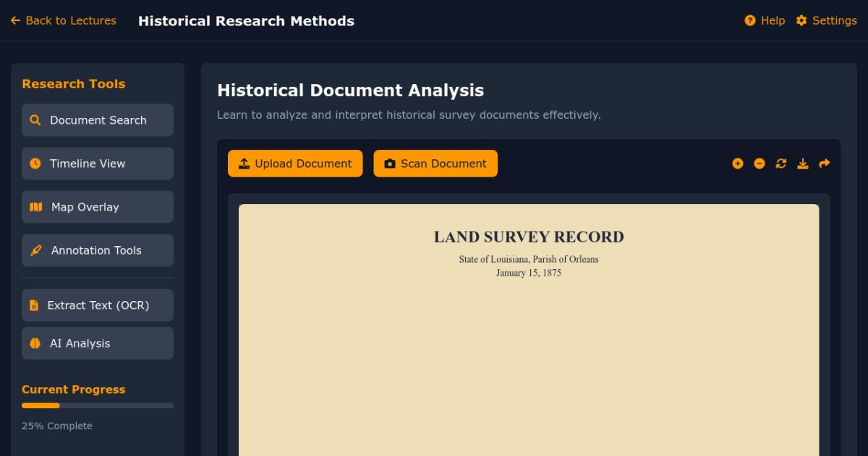Viewport: 868px width, 456px height.
Task: Click the Historical Document Analysis heading
Action: (350, 90)
